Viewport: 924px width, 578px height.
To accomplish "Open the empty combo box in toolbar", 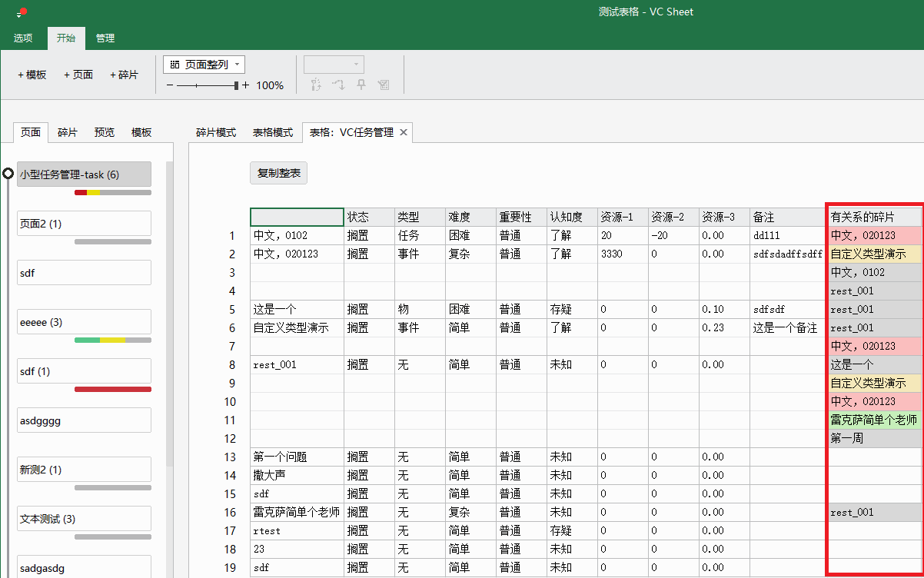I will pos(334,65).
